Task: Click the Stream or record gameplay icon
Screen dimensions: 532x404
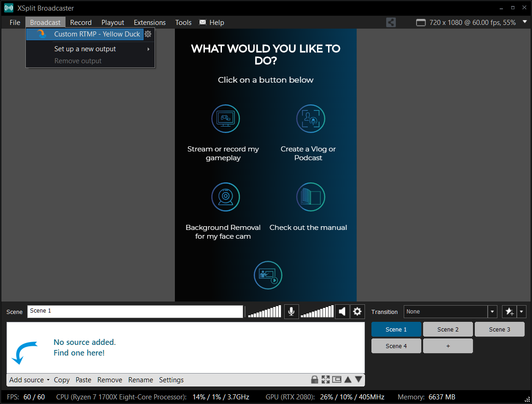Action: click(226, 119)
